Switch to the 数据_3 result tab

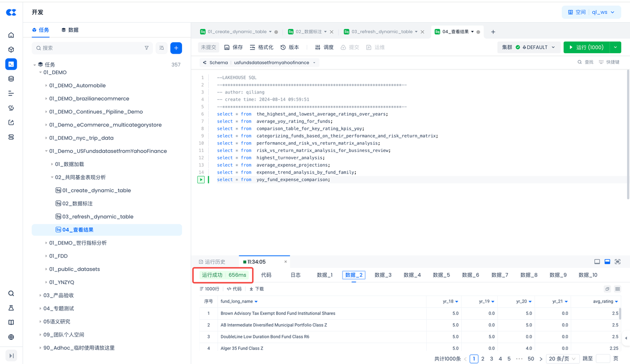tap(383, 275)
